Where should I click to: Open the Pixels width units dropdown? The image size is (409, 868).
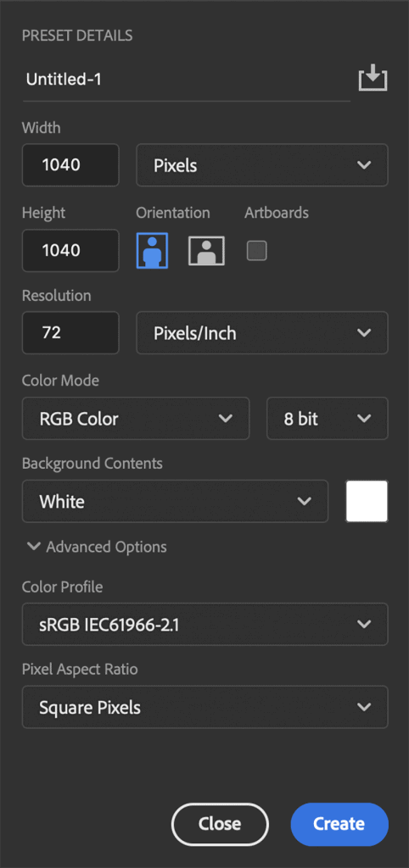click(x=262, y=165)
